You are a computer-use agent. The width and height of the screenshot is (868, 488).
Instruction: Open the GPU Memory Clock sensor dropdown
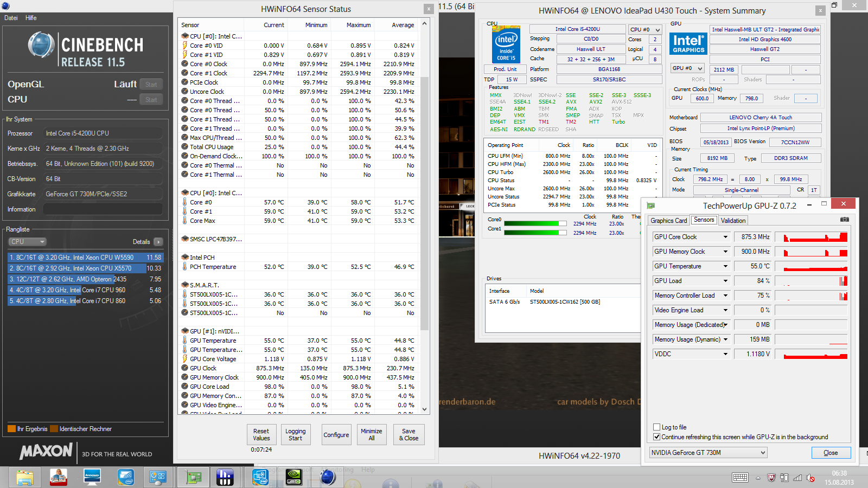[x=725, y=252]
